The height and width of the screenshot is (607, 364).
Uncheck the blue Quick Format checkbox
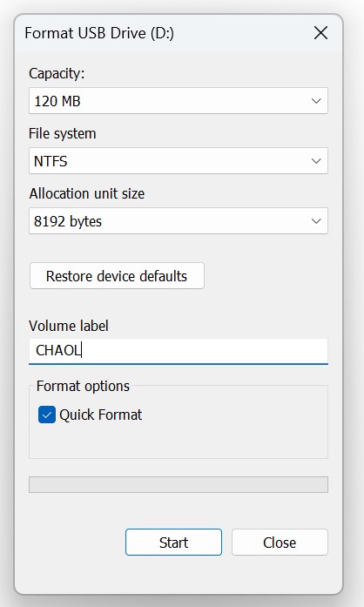pos(47,415)
